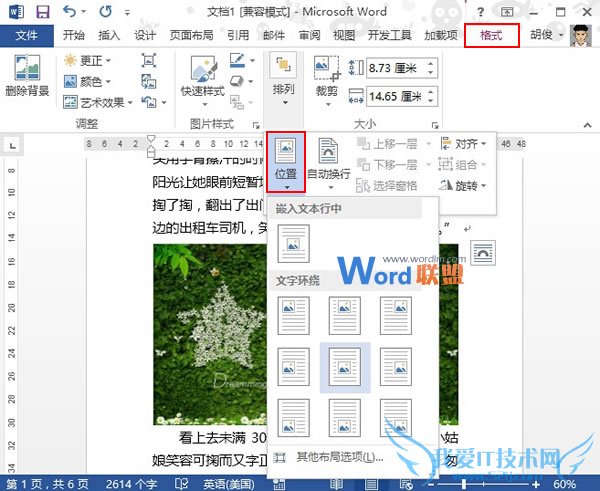Click page indicator 第 1 页, 共 6 页

coord(47,484)
